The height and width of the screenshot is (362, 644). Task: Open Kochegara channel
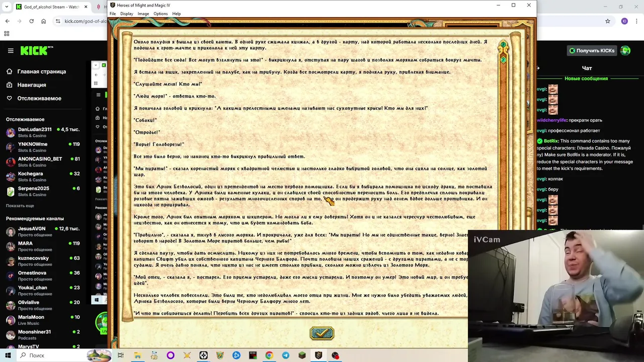43,176
